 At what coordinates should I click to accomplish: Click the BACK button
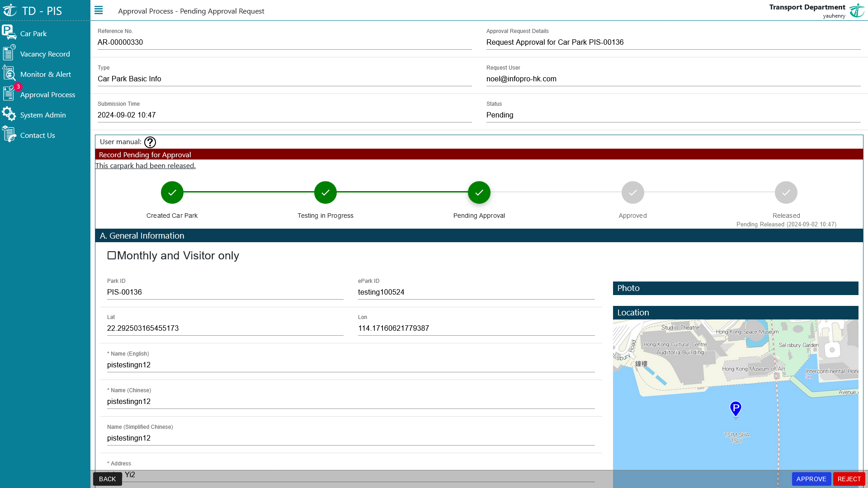107,479
